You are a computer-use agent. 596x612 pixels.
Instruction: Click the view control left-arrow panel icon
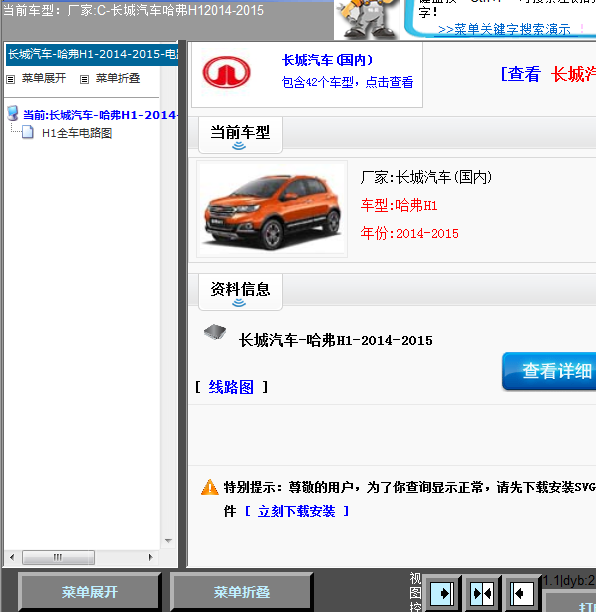pos(521,593)
